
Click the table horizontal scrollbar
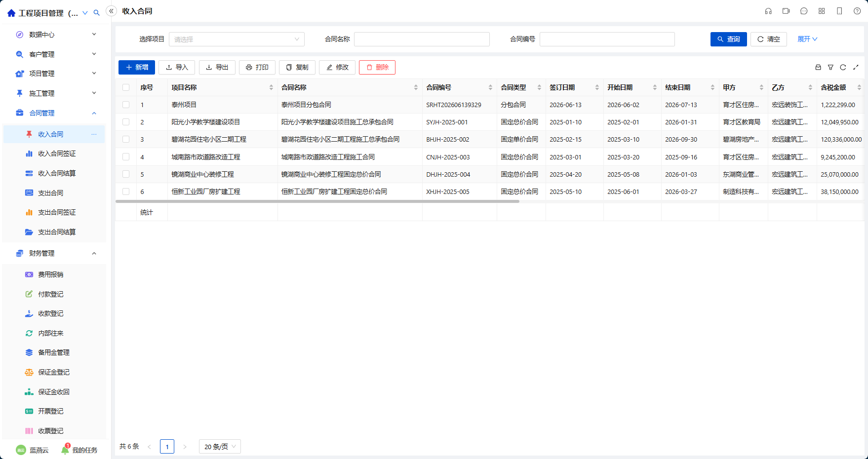(x=317, y=201)
